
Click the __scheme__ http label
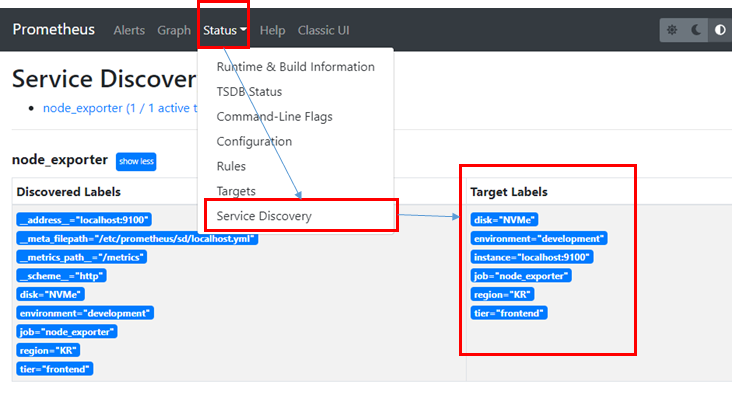[x=62, y=276]
